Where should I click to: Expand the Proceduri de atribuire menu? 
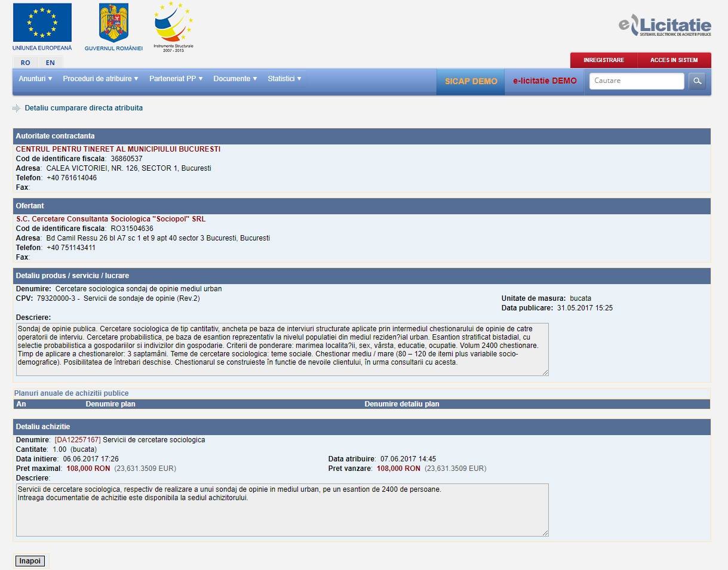pyautogui.click(x=100, y=79)
